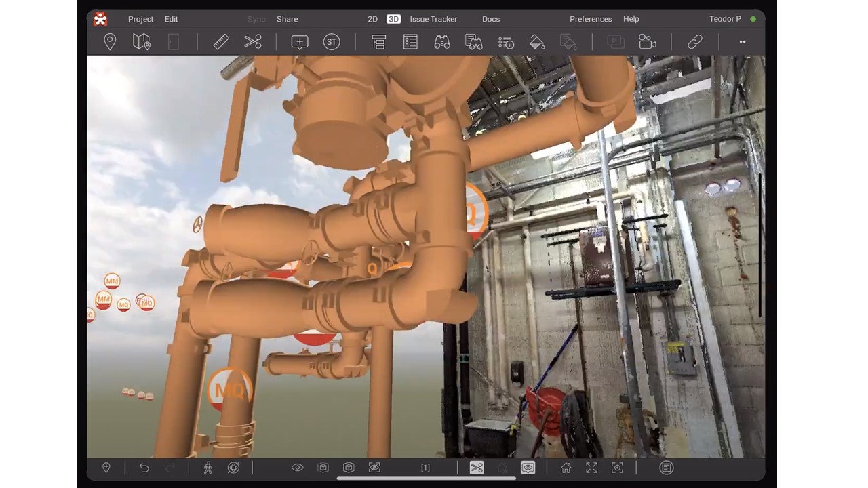Add a new comment with plus bubble icon
Screen dimensions: 868x488
299,42
